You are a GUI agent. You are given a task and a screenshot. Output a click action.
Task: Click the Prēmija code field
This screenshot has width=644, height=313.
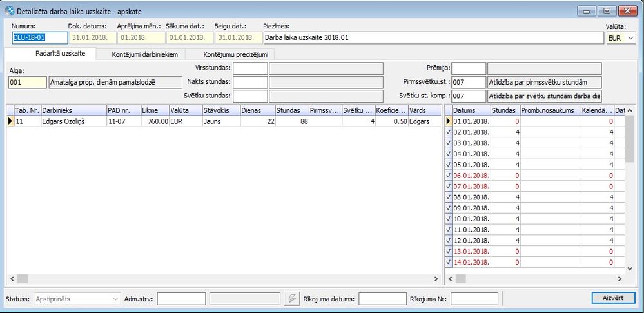[469, 68]
